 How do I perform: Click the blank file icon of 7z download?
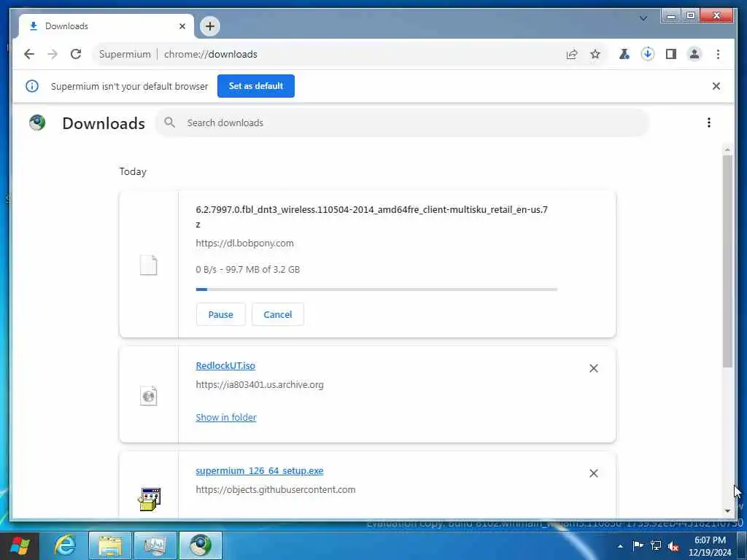click(148, 265)
